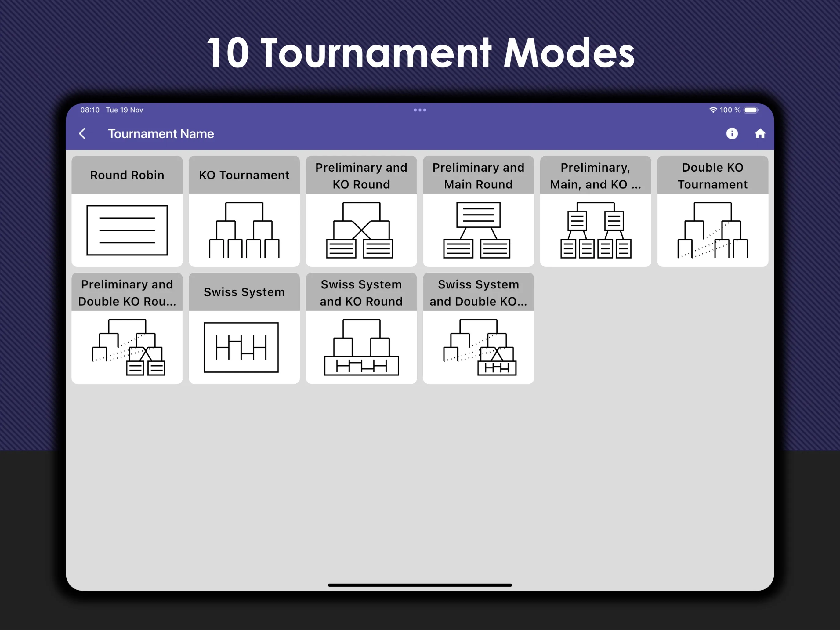Screen dimensions: 840x630
Task: Pick the Preliminary and KO Round diagram
Action: (360, 230)
